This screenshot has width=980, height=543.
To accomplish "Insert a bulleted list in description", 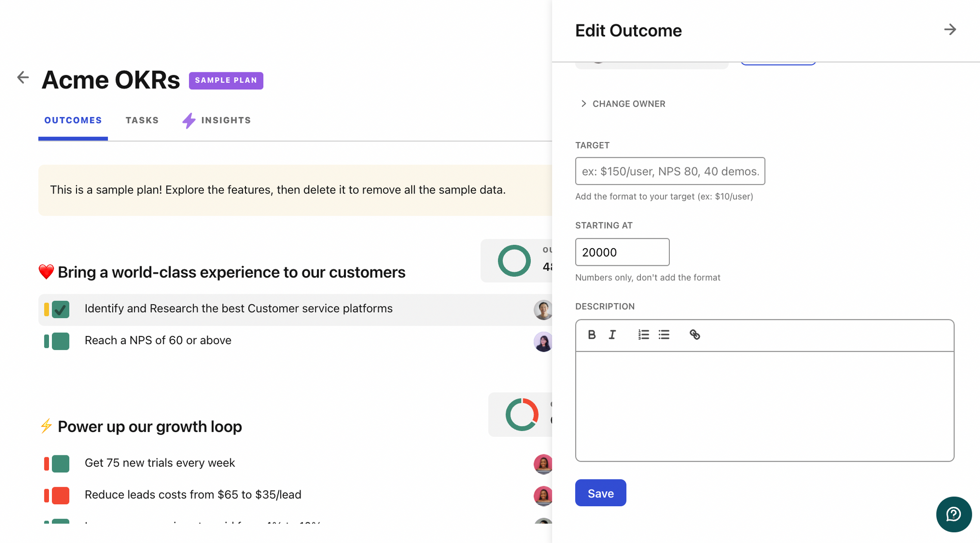I will 664,335.
